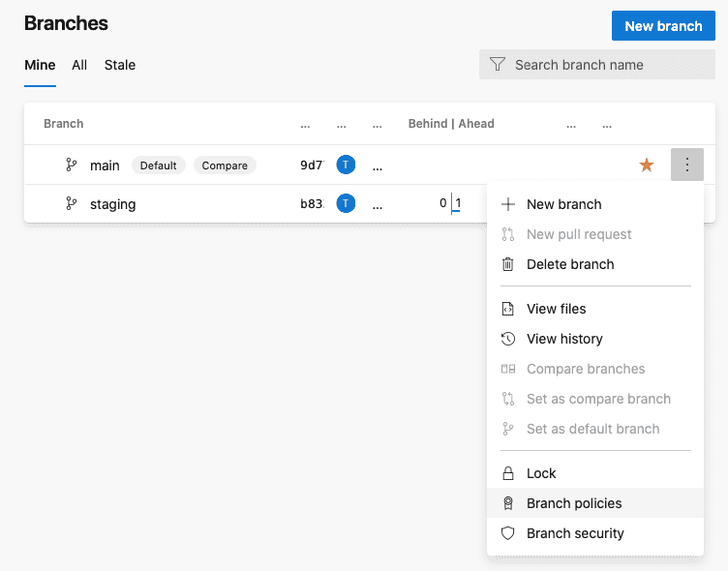Screen dimensions: 728x571
Task: Choose Branch security menu entry
Action: 575,533
